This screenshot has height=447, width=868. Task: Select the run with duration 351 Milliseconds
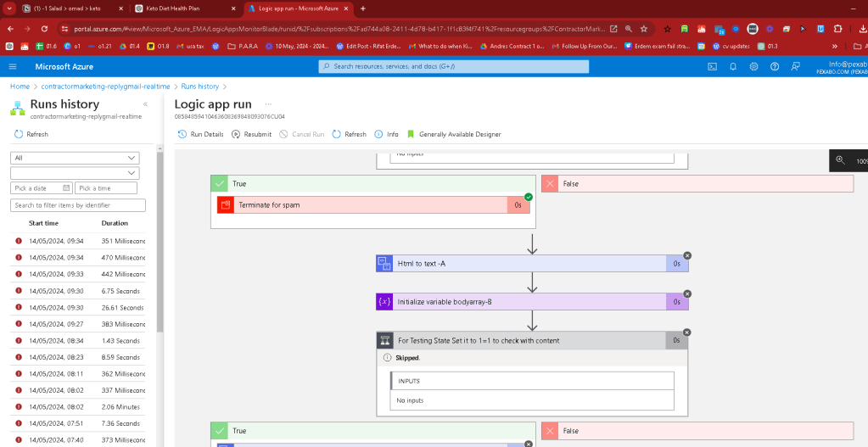coord(78,241)
